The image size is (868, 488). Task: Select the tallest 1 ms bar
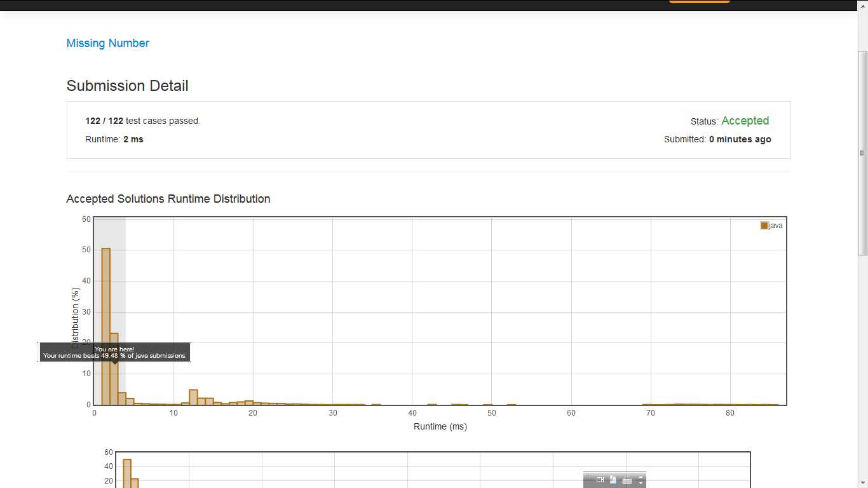click(x=106, y=327)
